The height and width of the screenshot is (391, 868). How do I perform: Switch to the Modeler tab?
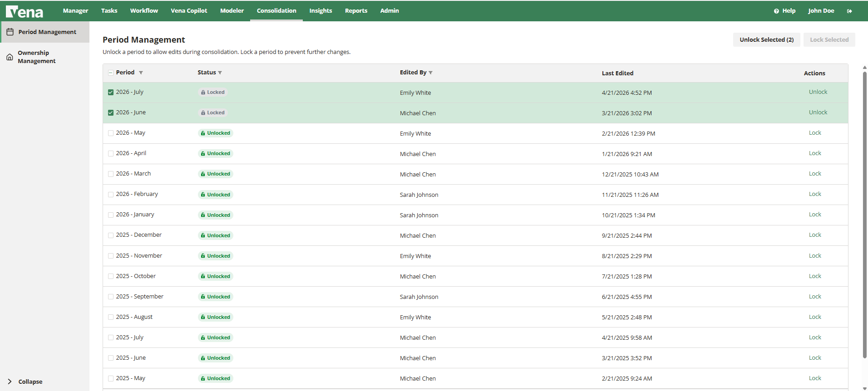[x=232, y=10]
